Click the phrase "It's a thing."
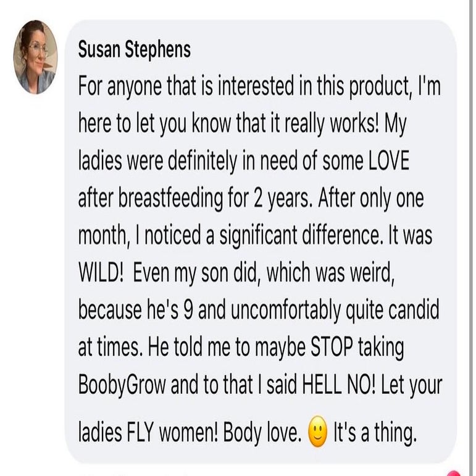Screen dimensions: 476x476 point(375,434)
